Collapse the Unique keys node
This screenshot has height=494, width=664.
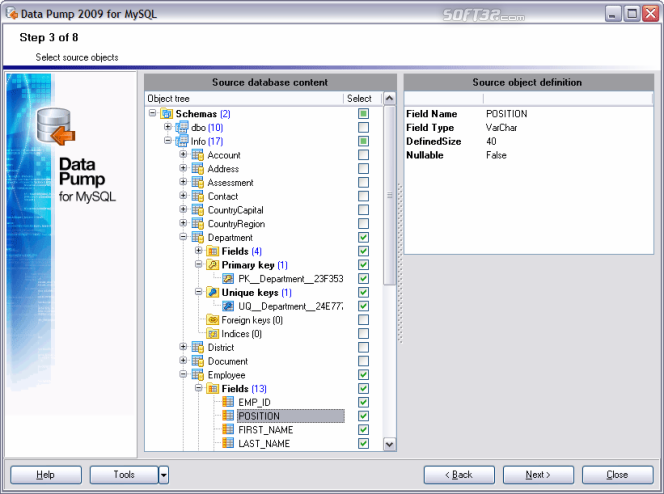click(x=198, y=292)
